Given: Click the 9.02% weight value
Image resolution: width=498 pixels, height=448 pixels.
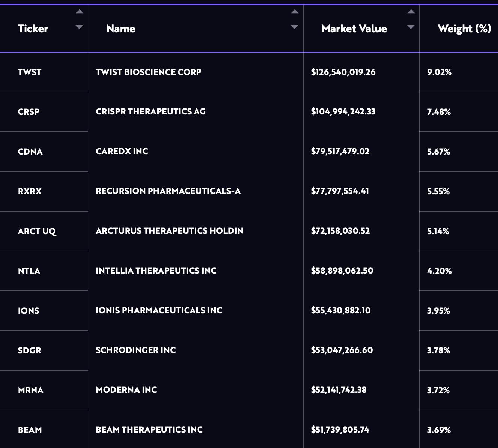Looking at the screenshot, I should 439,72.
